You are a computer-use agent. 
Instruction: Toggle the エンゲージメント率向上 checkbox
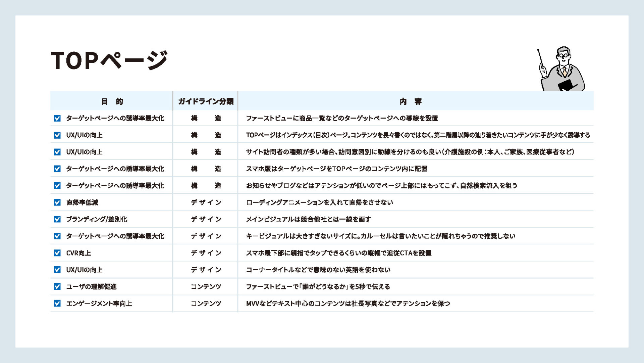pyautogui.click(x=57, y=303)
